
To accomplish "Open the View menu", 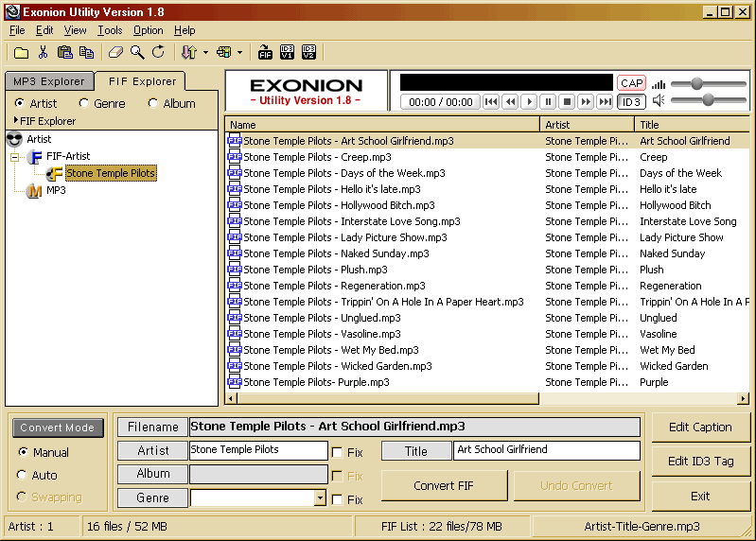I will pyautogui.click(x=75, y=30).
